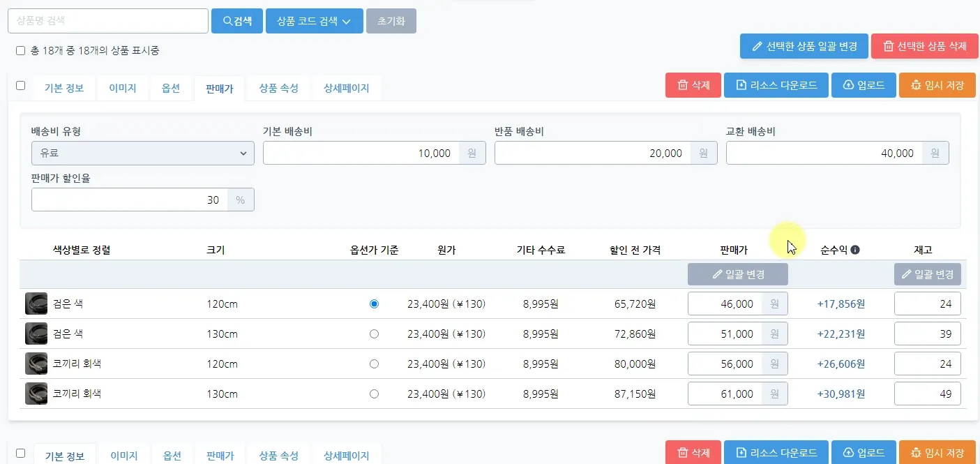Image resolution: width=980 pixels, height=464 pixels.
Task: Check the first product's selection checkbox
Action: pos(20,86)
